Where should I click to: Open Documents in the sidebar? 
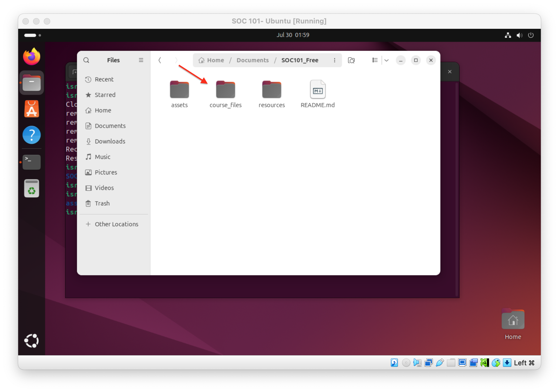pos(114,126)
